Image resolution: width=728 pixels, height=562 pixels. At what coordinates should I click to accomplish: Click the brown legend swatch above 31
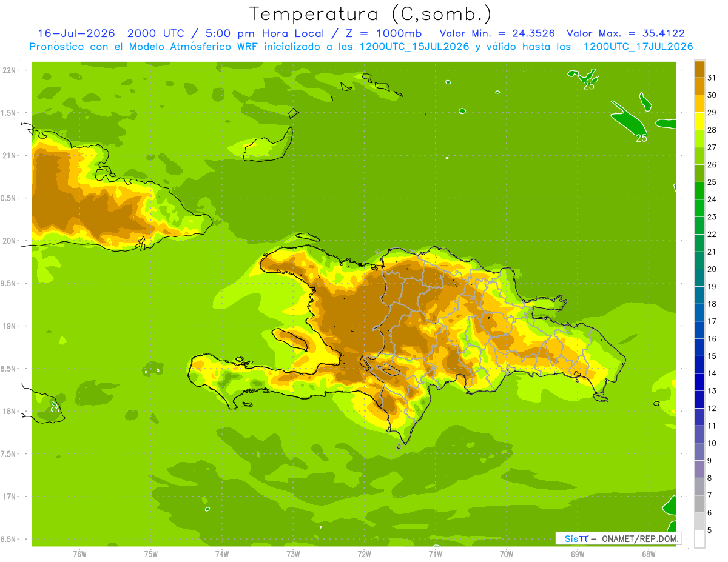699,69
